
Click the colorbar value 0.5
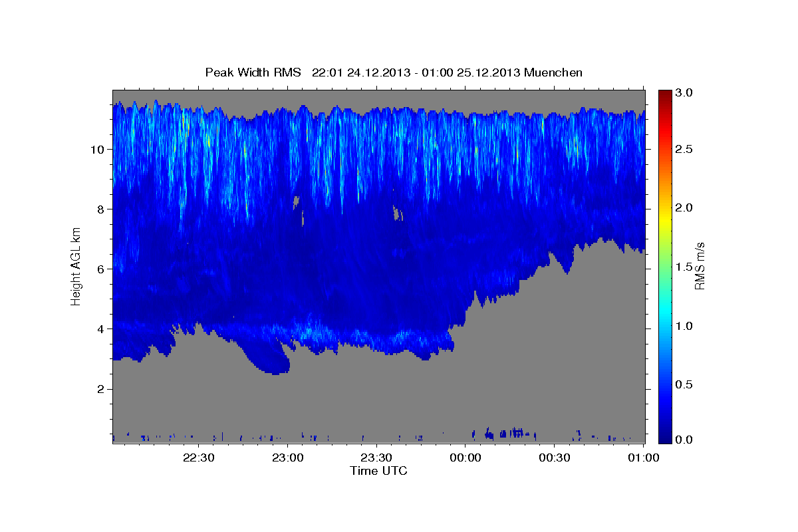pyautogui.click(x=686, y=384)
